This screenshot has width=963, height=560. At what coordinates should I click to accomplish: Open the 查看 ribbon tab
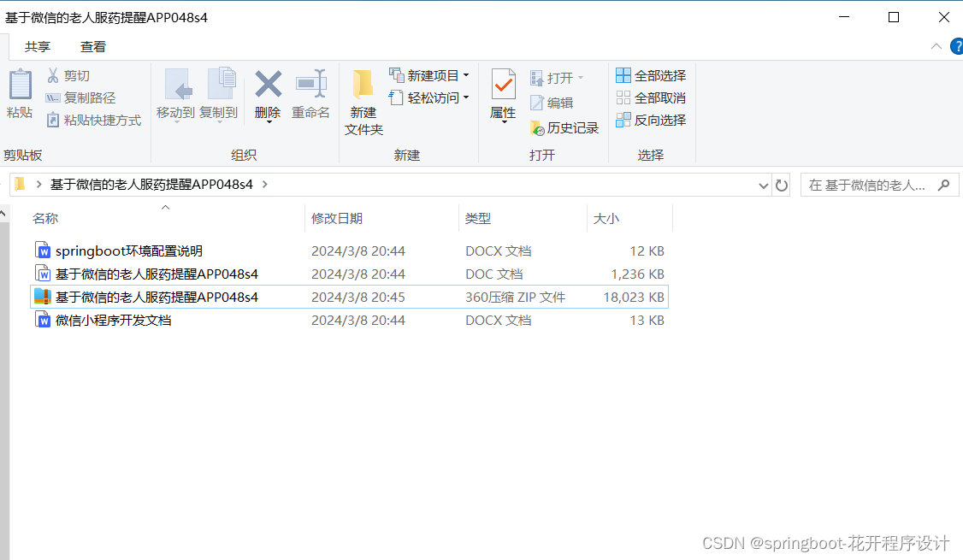pos(92,47)
